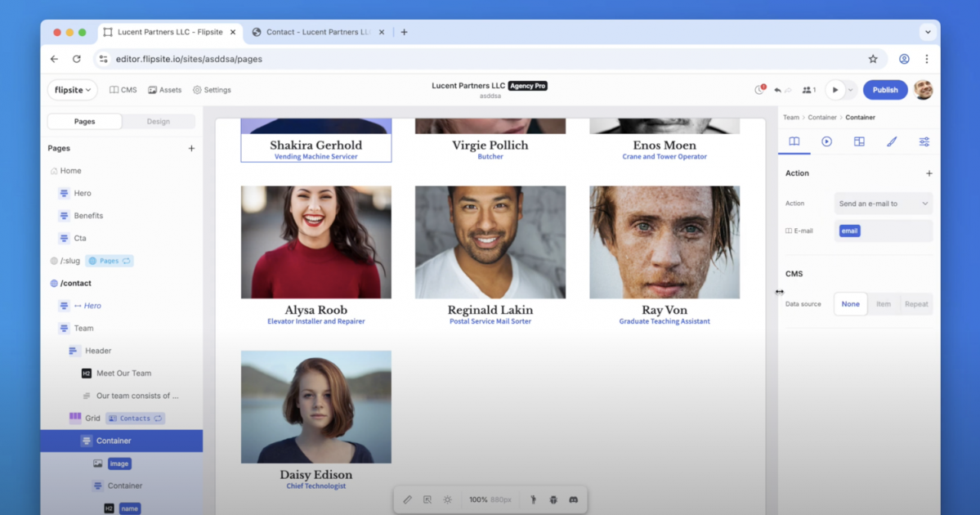Image resolution: width=980 pixels, height=515 pixels.
Task: Open accessibility person icon in bottom toolbar
Action: pyautogui.click(x=533, y=500)
